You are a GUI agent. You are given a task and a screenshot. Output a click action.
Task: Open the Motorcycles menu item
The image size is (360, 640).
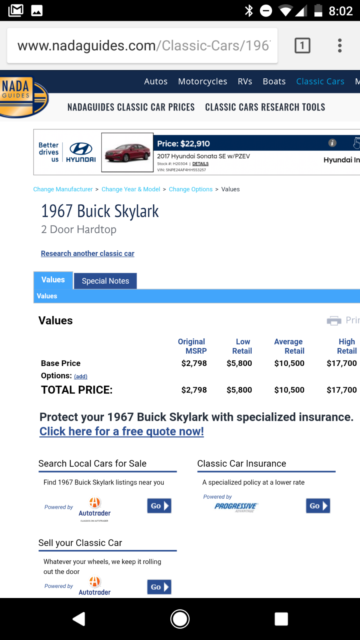(x=202, y=82)
